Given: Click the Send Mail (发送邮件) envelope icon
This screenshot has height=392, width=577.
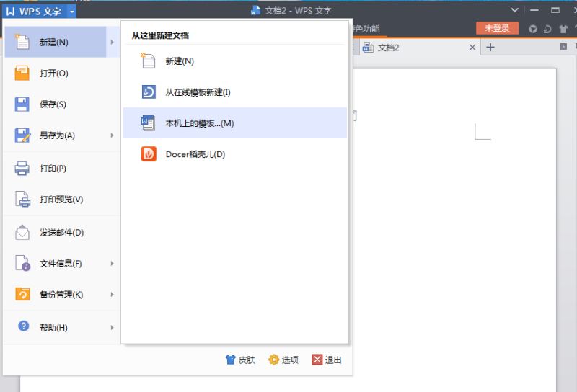Looking at the screenshot, I should (x=22, y=233).
